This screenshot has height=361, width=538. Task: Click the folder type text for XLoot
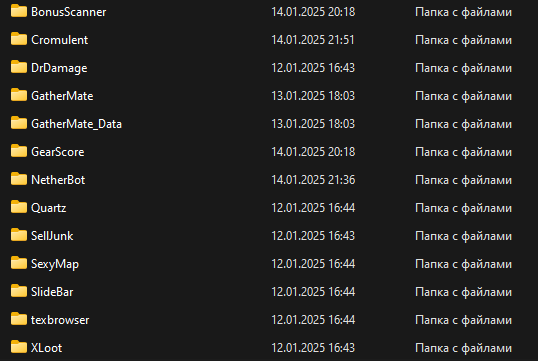(x=463, y=348)
